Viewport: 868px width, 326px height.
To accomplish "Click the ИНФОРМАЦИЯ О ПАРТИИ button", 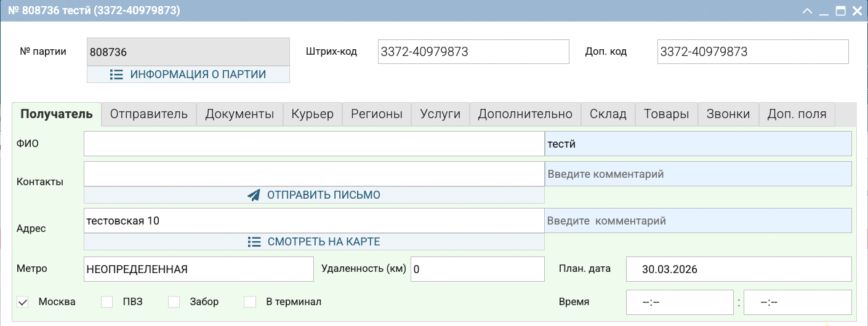I will [x=188, y=74].
